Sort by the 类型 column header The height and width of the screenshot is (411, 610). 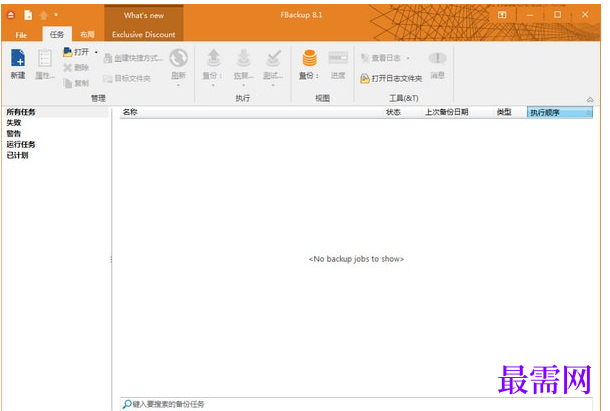[504, 112]
